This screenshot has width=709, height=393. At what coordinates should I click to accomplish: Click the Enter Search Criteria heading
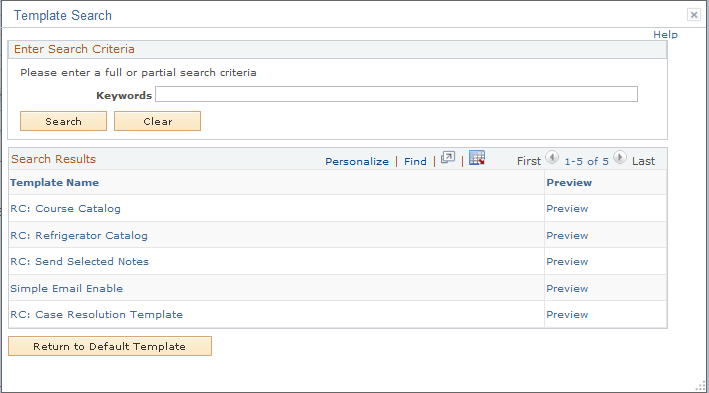tap(74, 49)
